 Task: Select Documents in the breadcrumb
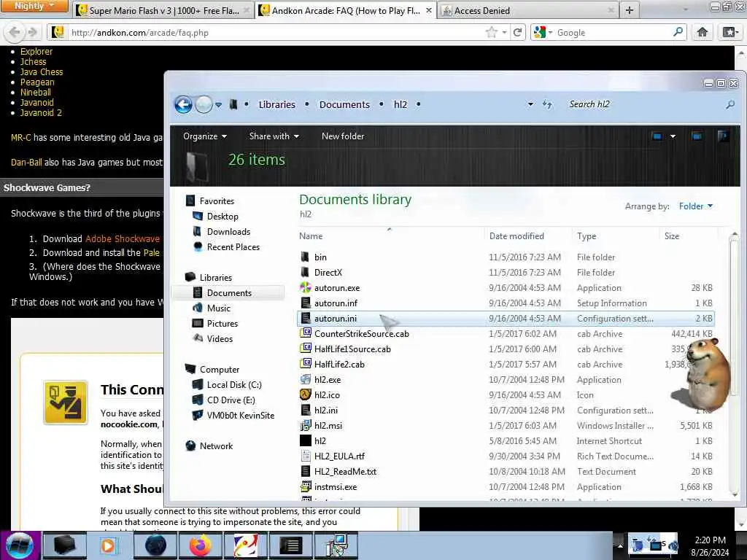pyautogui.click(x=344, y=104)
